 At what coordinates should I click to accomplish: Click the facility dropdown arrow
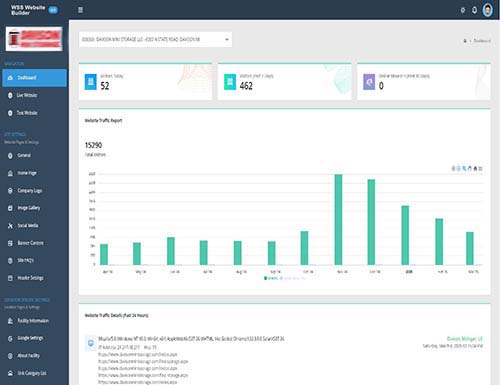(x=227, y=39)
